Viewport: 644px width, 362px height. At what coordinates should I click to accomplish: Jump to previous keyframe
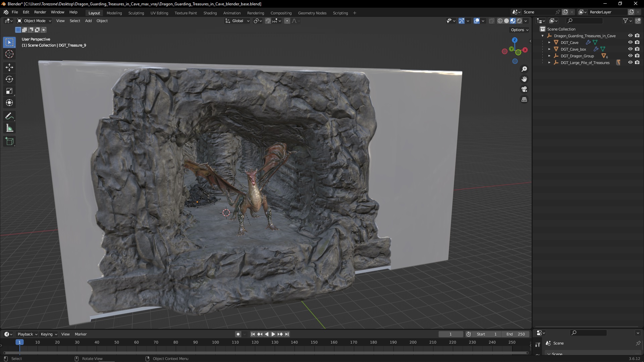[260, 334]
